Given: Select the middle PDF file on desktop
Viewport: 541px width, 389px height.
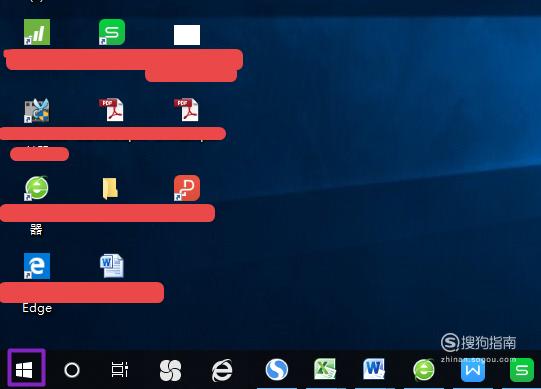Looking at the screenshot, I should (111, 110).
